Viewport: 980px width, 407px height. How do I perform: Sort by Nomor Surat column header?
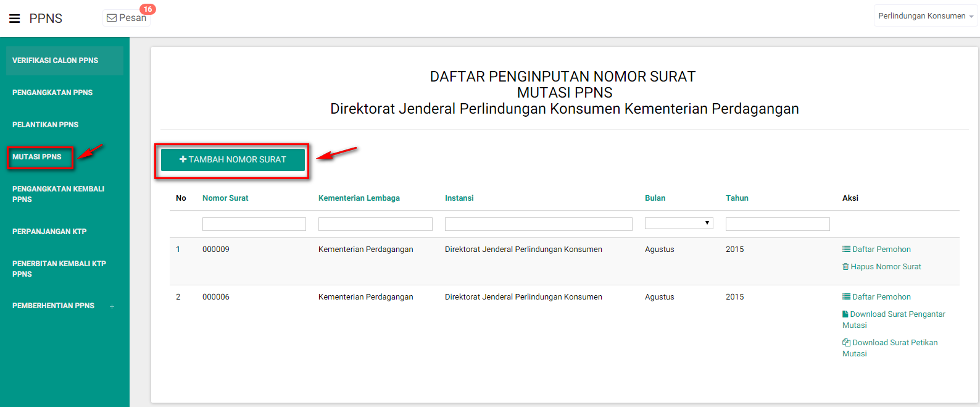(x=225, y=198)
